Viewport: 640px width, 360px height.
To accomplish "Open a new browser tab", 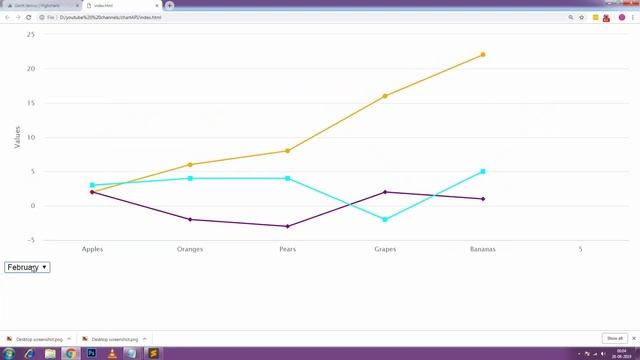I will (169, 6).
